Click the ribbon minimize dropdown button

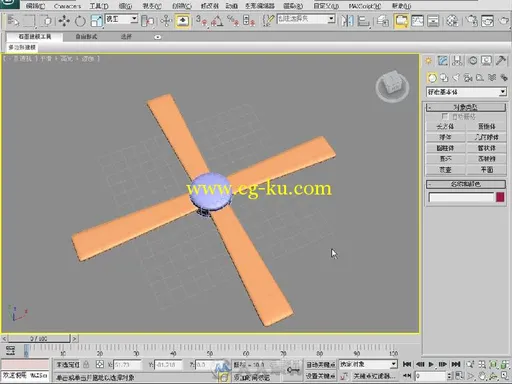pos(158,37)
